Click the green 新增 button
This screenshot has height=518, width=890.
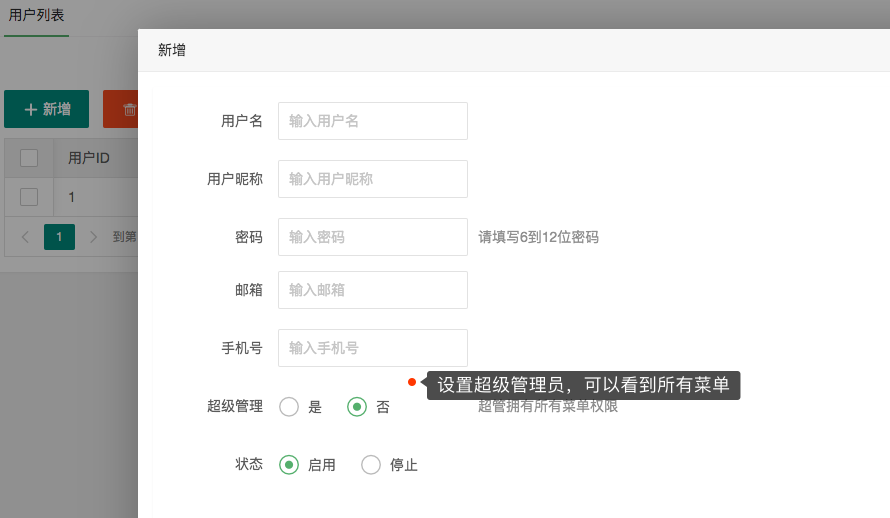(46, 109)
